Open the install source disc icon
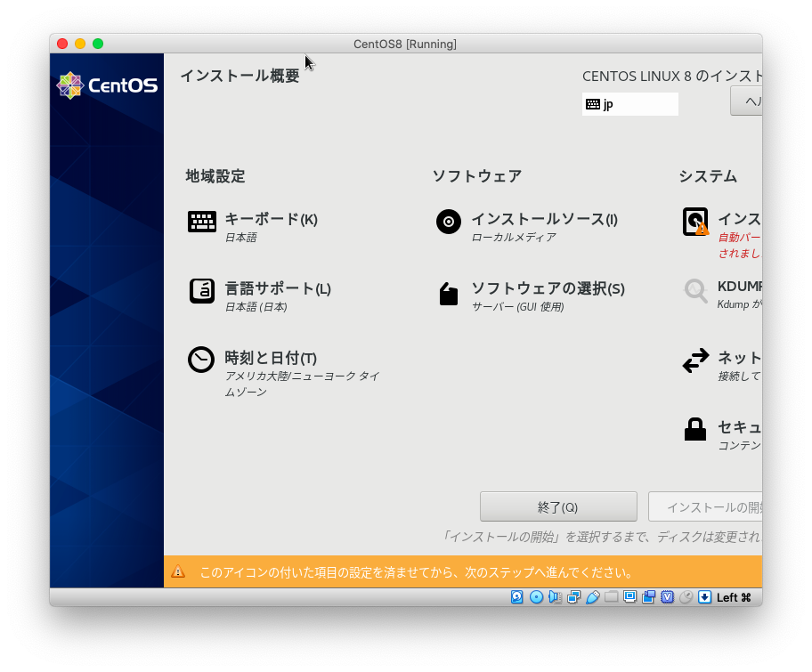Screen dimensions: 812x672 point(449,223)
